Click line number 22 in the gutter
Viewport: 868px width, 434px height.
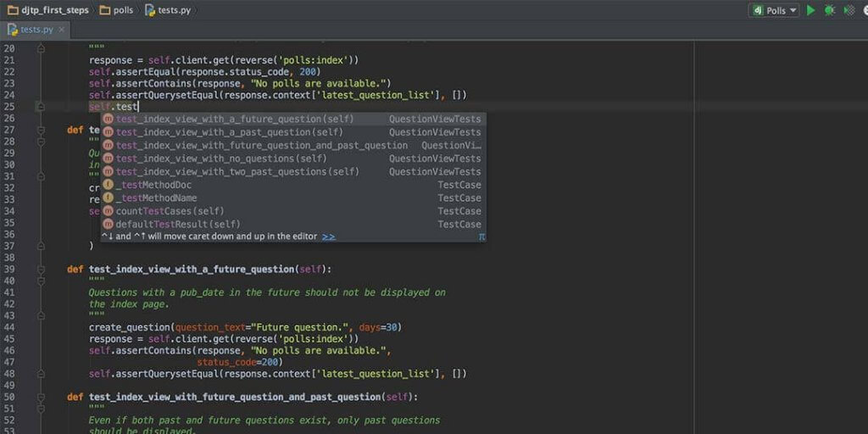[x=8, y=72]
